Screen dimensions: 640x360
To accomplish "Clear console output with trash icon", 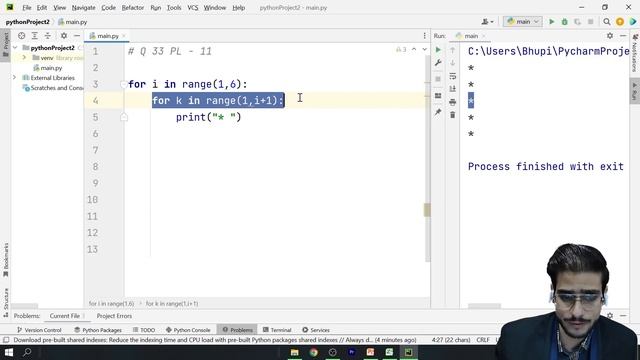I will pos(453,115).
